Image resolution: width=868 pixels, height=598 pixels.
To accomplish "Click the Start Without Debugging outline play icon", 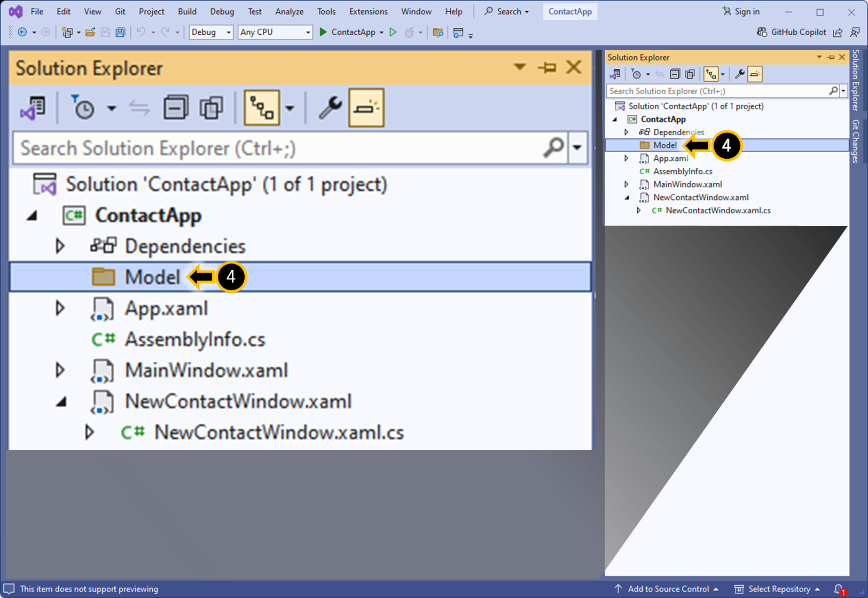I will (x=393, y=32).
